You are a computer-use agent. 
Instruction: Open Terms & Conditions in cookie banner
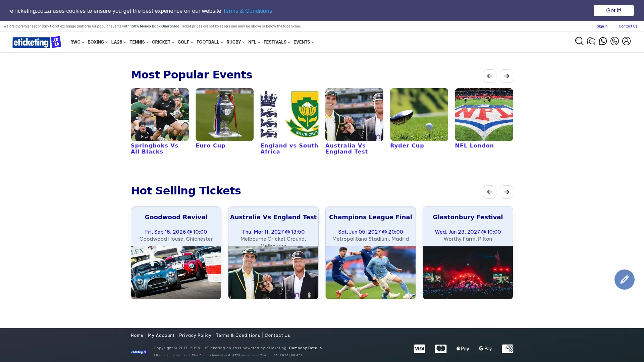247,11
